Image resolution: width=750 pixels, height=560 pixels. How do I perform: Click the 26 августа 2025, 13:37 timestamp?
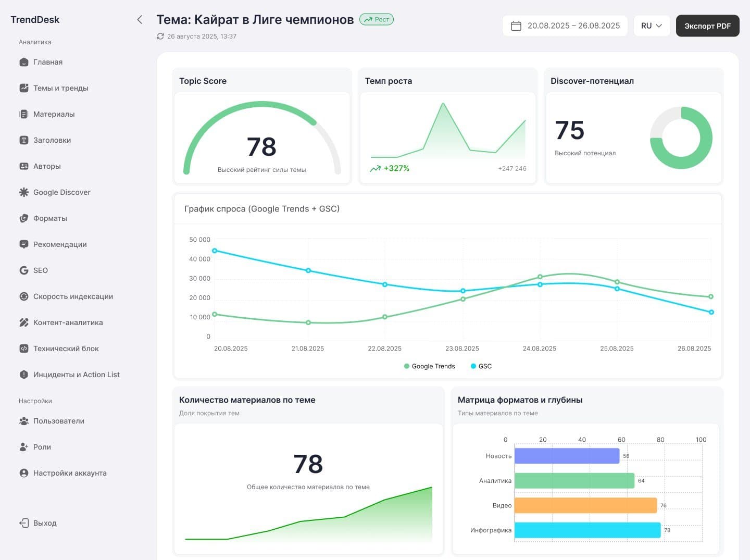point(202,36)
